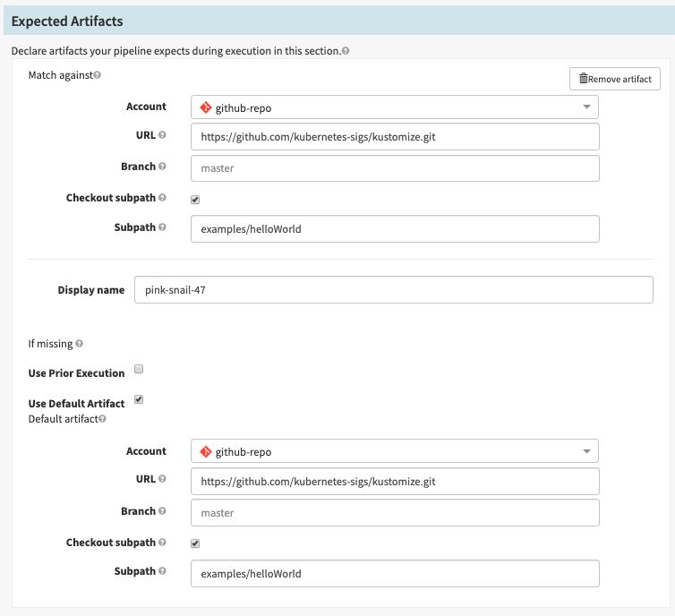Click help icon beside first Subpath label
The width and height of the screenshot is (675, 616).
click(162, 227)
